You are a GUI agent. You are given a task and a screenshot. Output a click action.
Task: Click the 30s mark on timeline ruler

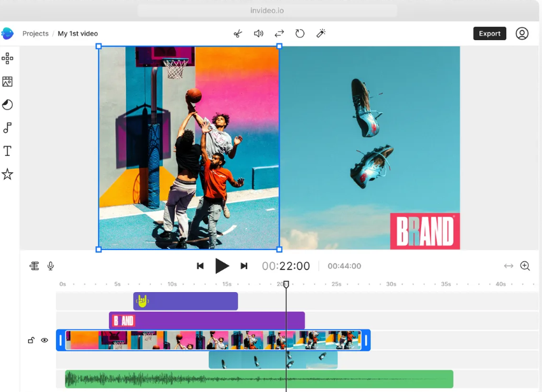point(391,284)
